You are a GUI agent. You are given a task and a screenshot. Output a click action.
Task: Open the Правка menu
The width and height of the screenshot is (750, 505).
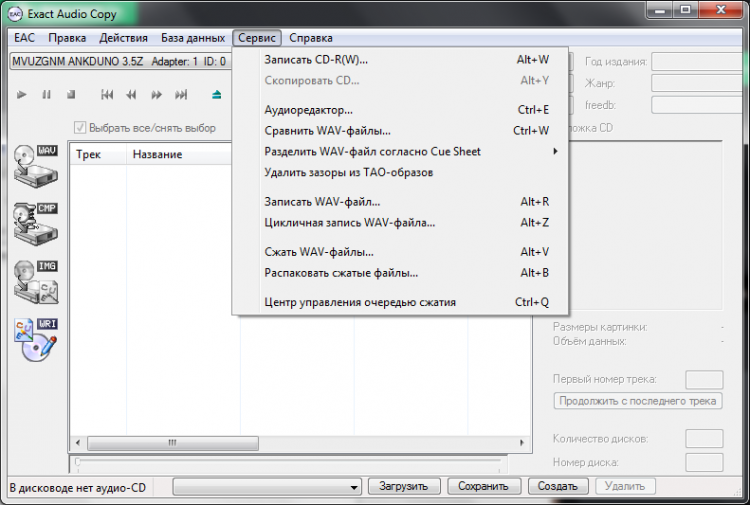[67, 38]
